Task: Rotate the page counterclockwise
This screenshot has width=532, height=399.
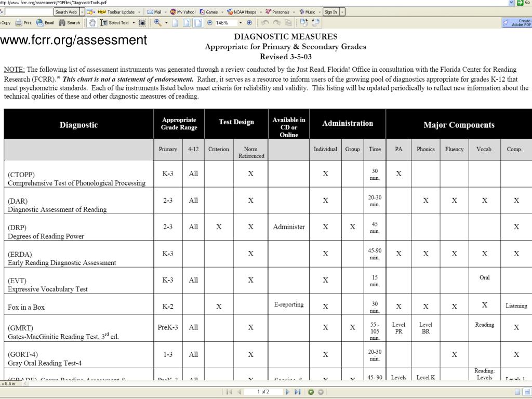Action: pos(315,23)
